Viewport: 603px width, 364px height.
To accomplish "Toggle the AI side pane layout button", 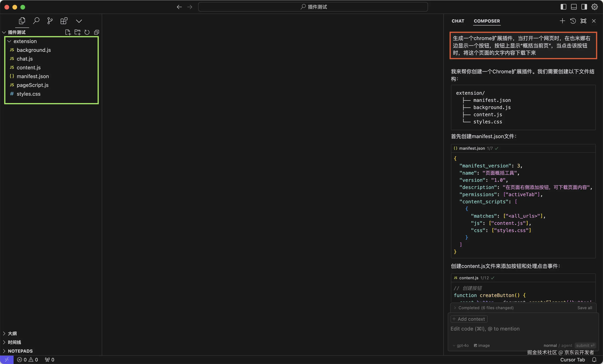I will (584, 7).
